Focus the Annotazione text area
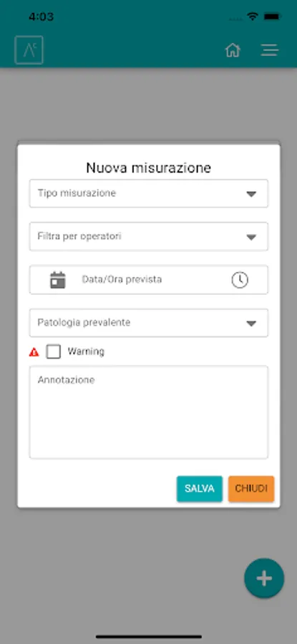297x644 pixels. pyautogui.click(x=149, y=412)
